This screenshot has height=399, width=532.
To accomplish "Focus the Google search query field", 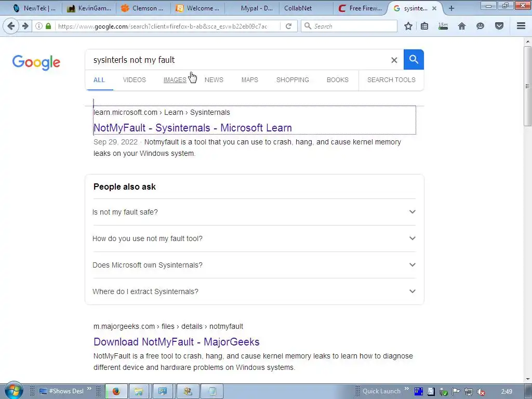I will 237,60.
